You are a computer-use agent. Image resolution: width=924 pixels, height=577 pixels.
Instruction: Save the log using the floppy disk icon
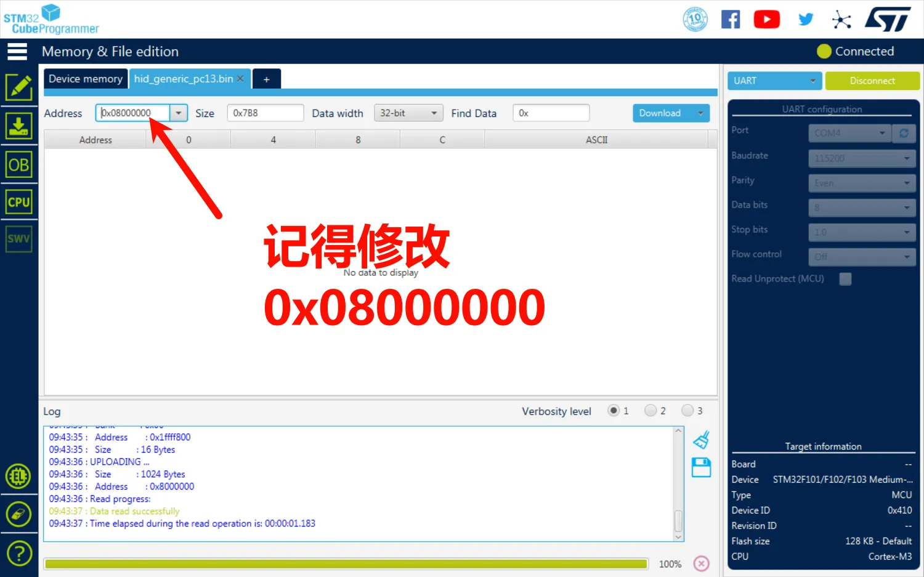pyautogui.click(x=701, y=467)
